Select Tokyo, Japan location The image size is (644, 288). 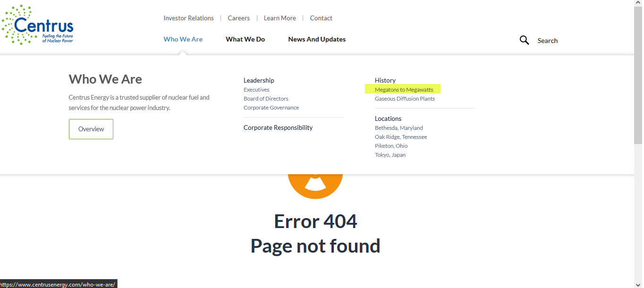[390, 155]
